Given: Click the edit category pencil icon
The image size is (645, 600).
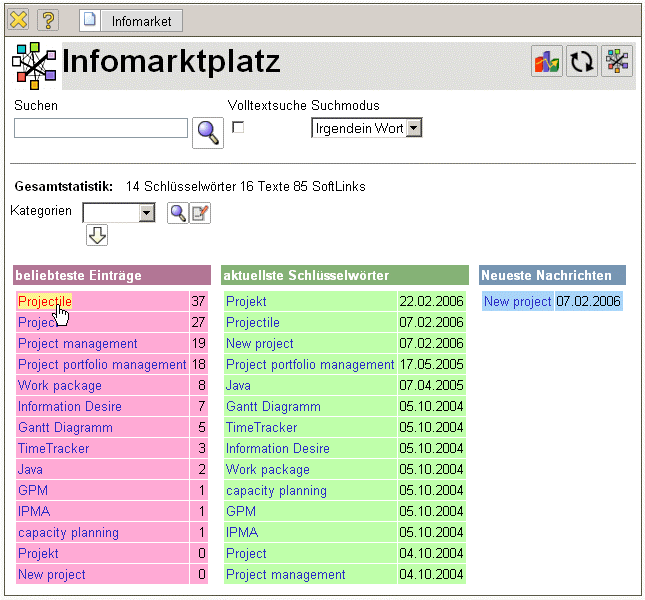Looking at the screenshot, I should pyautogui.click(x=200, y=212).
